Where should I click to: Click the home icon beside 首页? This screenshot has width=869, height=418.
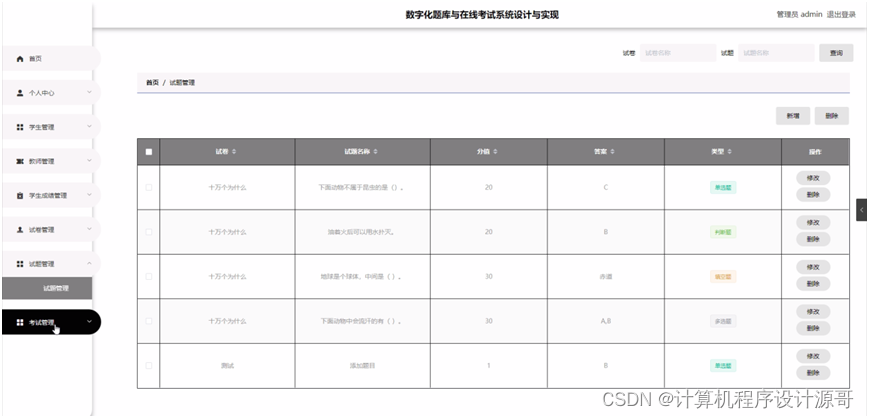pos(21,59)
